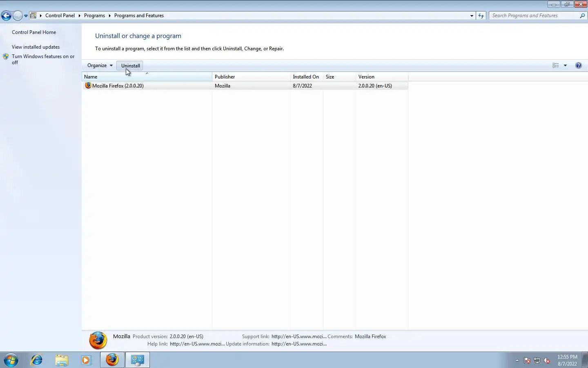Click the change view icon

tap(556, 65)
